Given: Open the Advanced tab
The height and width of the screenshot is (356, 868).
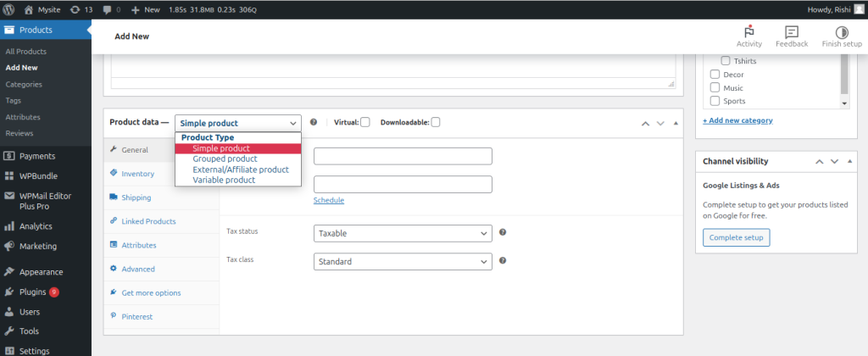Looking at the screenshot, I should (x=162, y=269).
